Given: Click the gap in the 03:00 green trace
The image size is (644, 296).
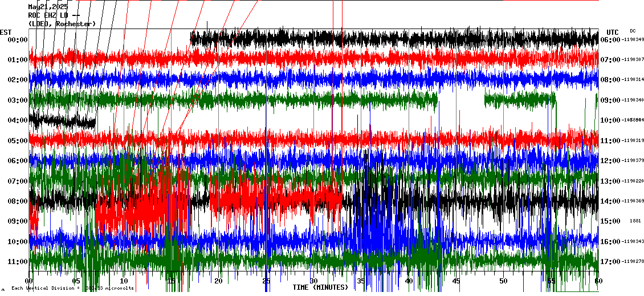Looking at the screenshot, I should tap(460, 100).
